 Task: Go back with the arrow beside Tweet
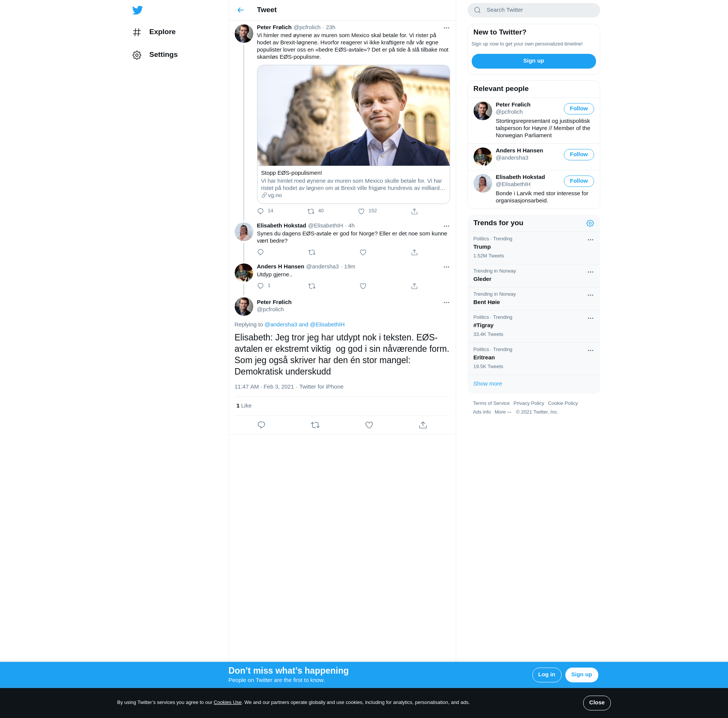tap(240, 10)
